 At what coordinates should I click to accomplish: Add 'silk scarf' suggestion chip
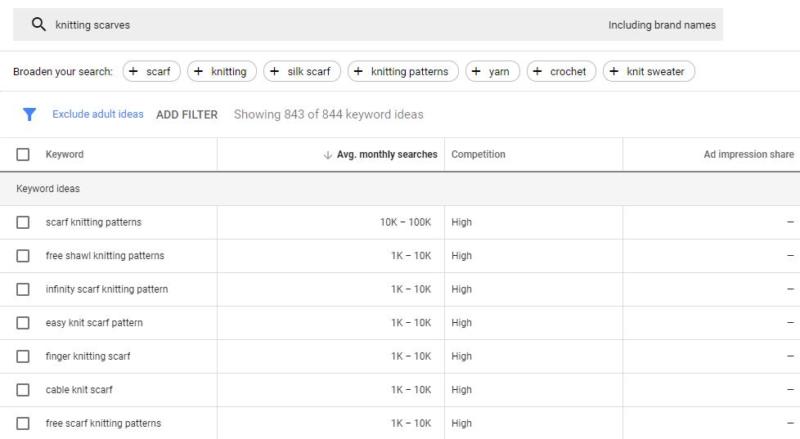point(302,72)
